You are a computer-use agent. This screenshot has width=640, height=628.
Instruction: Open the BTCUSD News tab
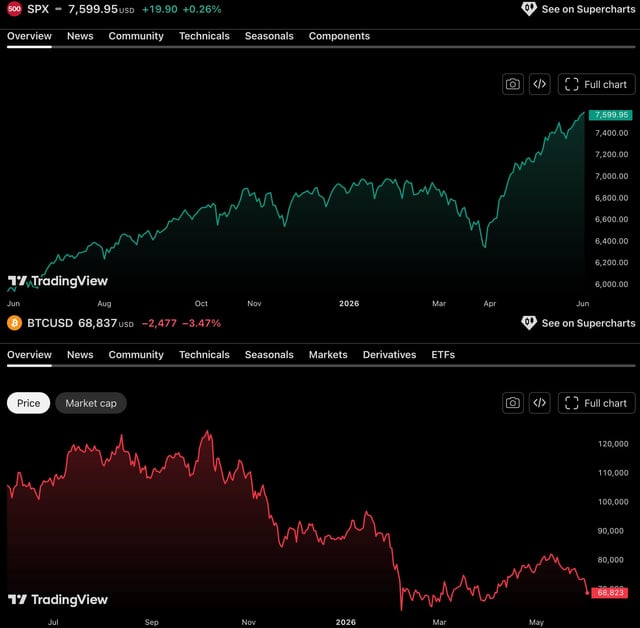[x=80, y=355]
